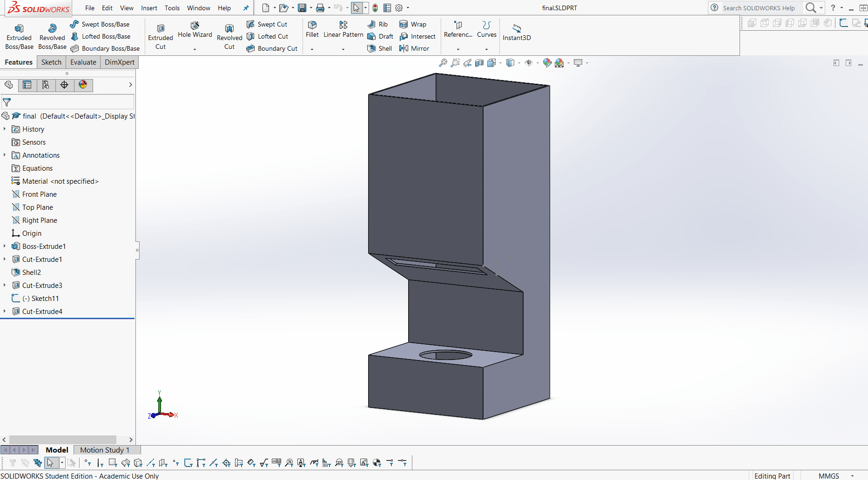The height and width of the screenshot is (480, 868).
Task: Click the Zoom to Fit icon
Action: pos(443,63)
